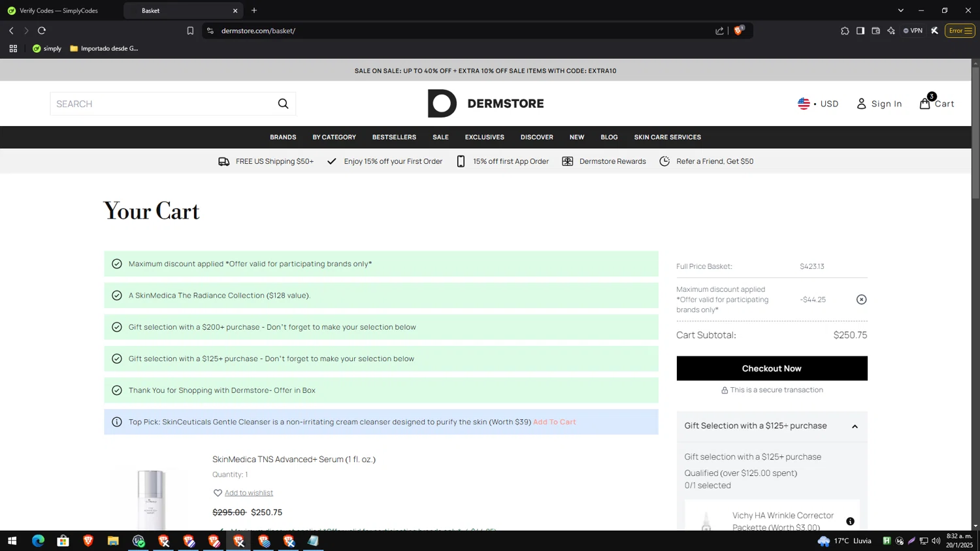Open the browser extensions puzzle icon
This screenshot has width=980, height=551.
[x=845, y=31]
